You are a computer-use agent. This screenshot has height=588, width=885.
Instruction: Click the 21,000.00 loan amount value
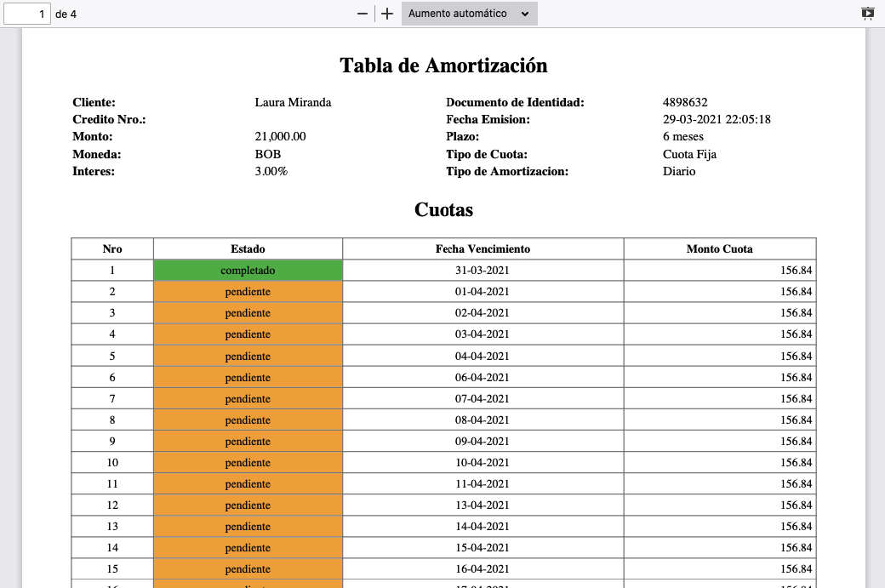coord(280,137)
